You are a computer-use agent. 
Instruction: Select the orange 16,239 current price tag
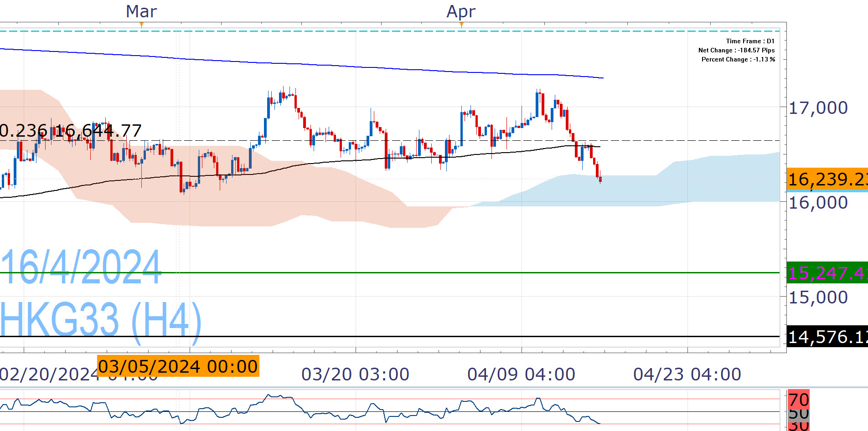[827, 179]
